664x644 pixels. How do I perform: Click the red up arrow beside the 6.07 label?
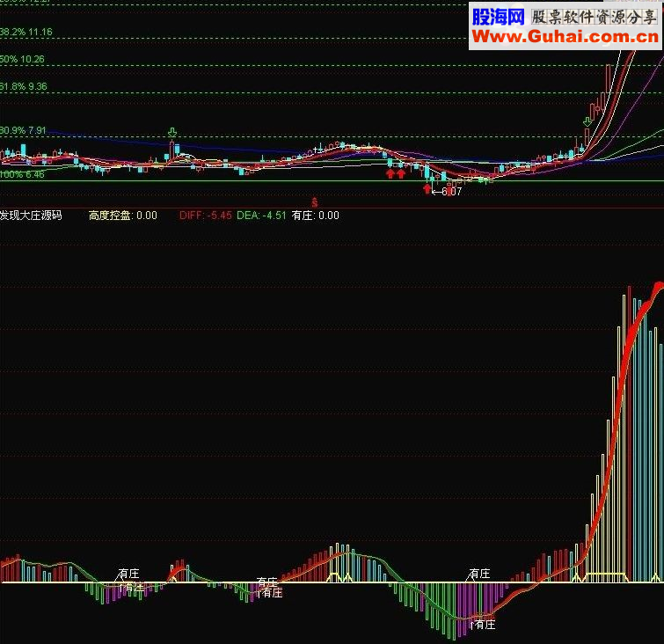pyautogui.click(x=427, y=189)
